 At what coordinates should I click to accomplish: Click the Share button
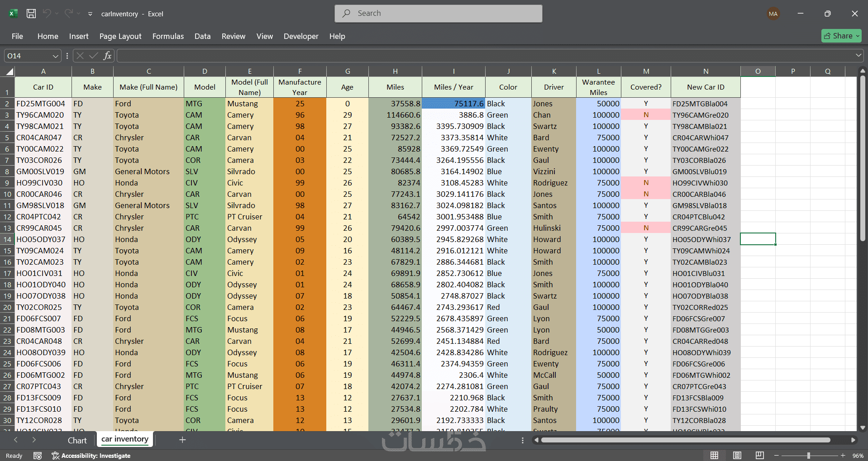coord(841,36)
